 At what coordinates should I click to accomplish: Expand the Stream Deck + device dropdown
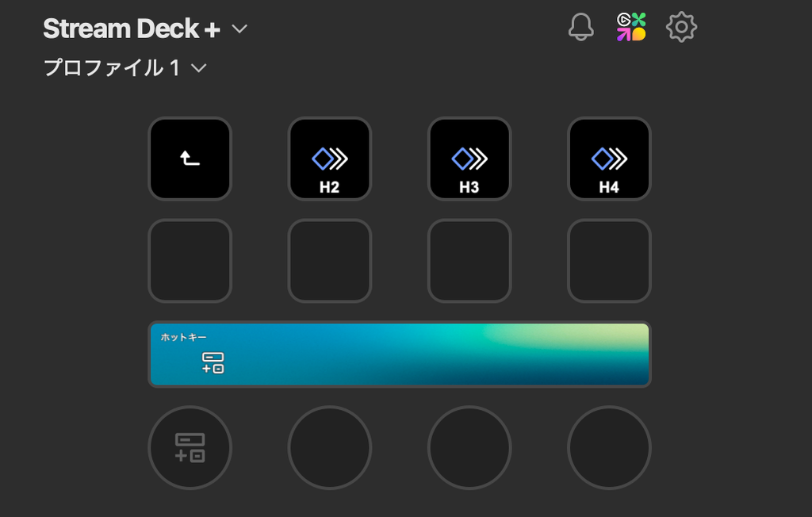click(239, 29)
